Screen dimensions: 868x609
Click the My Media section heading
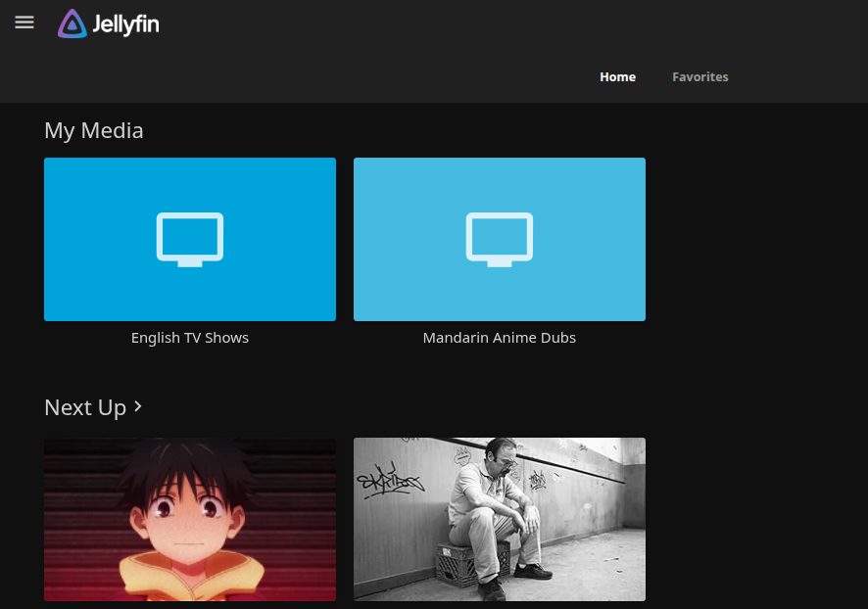94,130
